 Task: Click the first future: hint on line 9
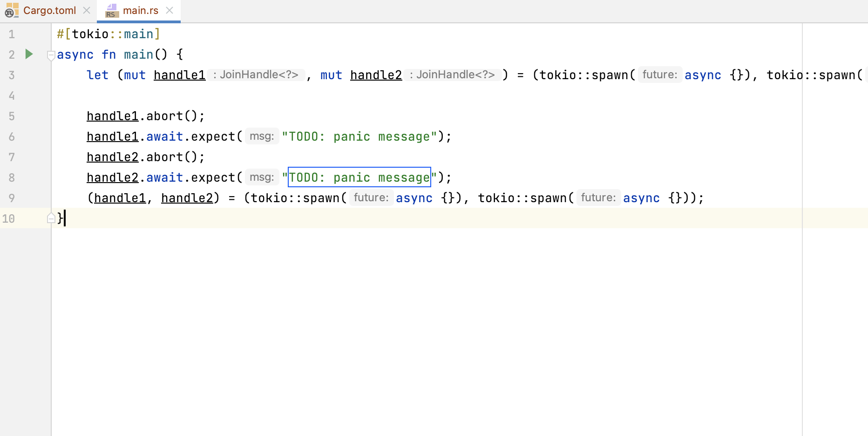click(371, 198)
